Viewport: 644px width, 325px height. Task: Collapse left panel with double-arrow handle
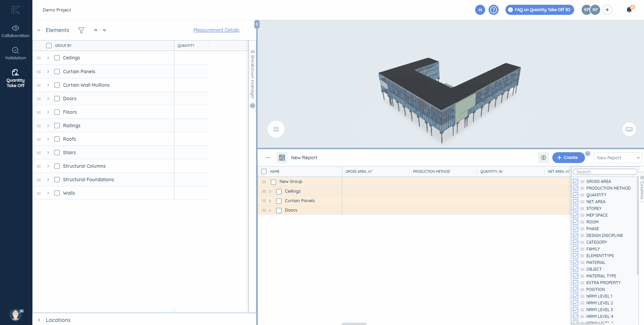(257, 24)
